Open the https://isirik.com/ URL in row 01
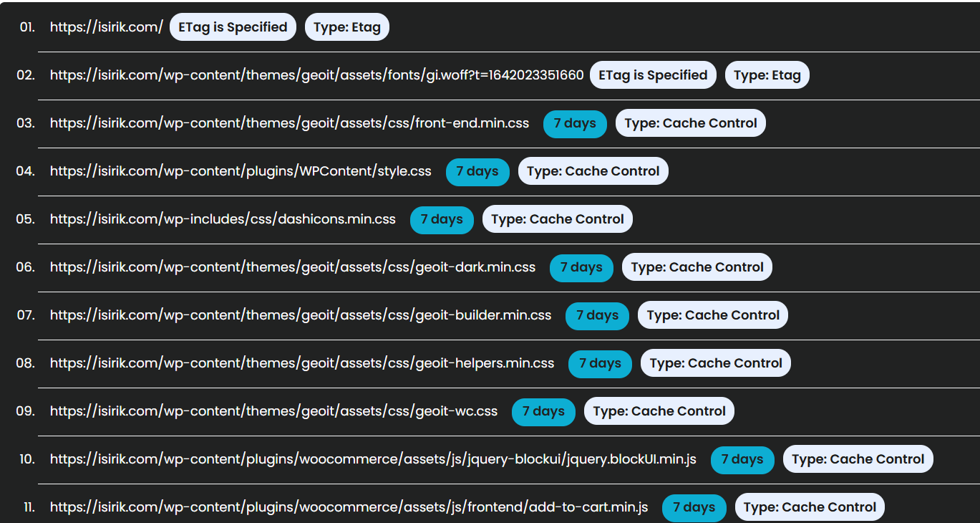Viewport: 980px width, 523px height. pos(107,27)
